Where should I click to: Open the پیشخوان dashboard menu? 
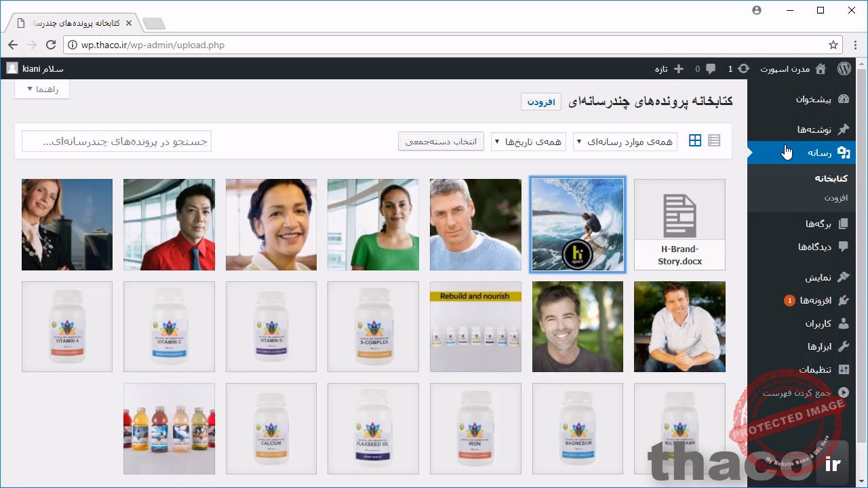click(814, 99)
